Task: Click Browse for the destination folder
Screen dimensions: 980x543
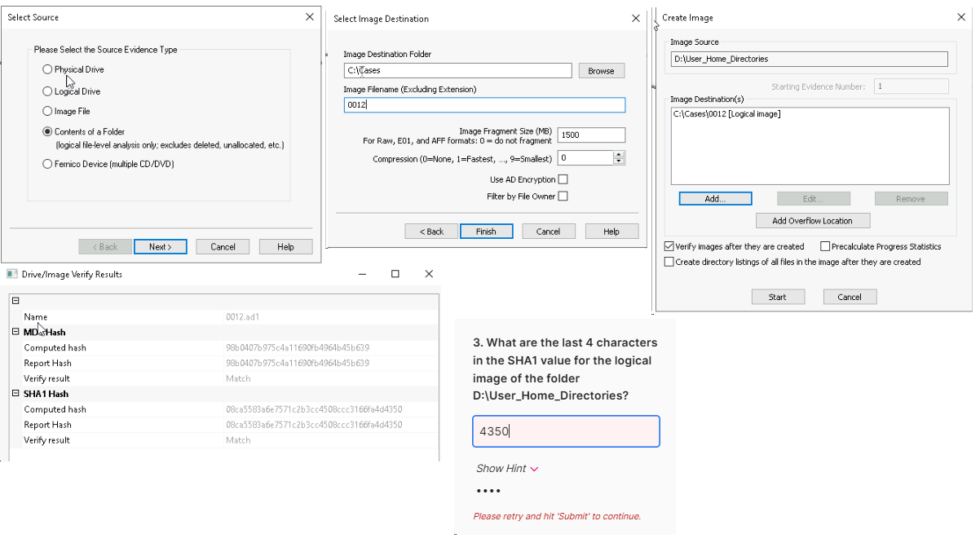Action: 601,71
